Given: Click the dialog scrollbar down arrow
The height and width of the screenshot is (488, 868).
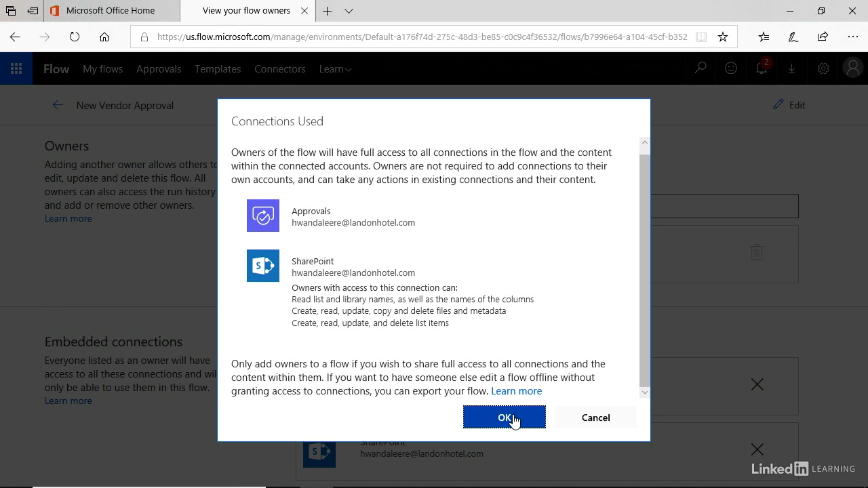Looking at the screenshot, I should [644, 392].
